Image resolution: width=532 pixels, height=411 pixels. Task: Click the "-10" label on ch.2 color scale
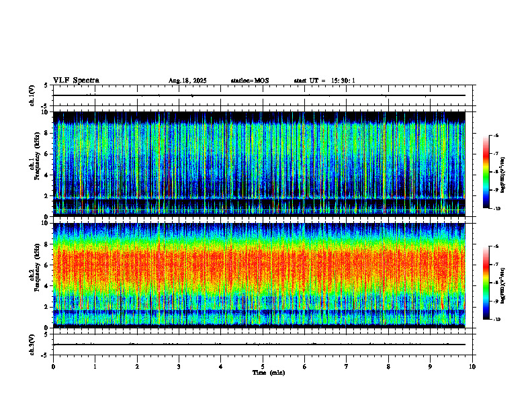pos(496,319)
